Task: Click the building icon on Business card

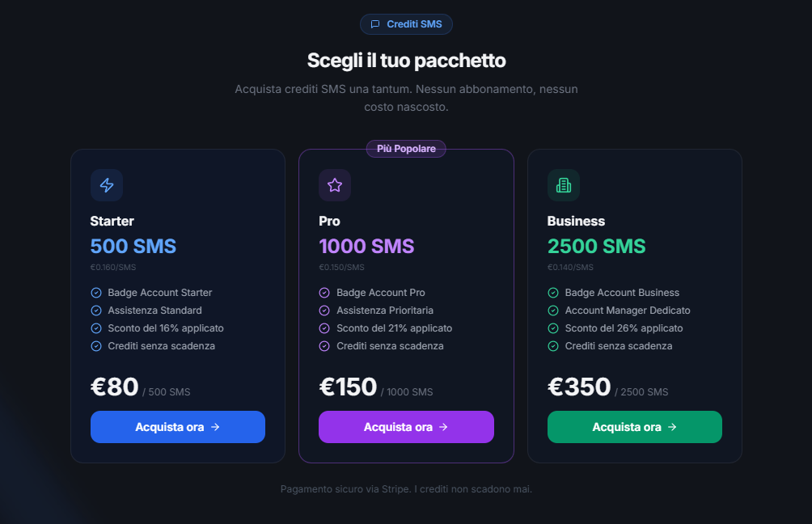Action: point(564,185)
